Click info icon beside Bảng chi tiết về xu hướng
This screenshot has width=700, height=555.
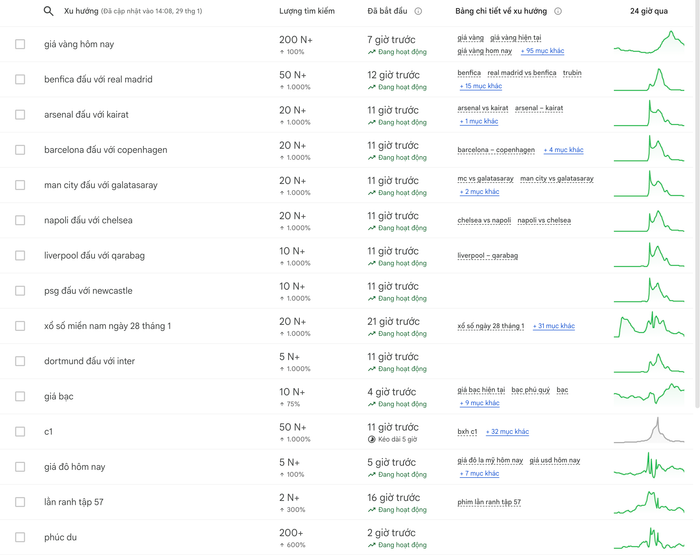pos(558,11)
